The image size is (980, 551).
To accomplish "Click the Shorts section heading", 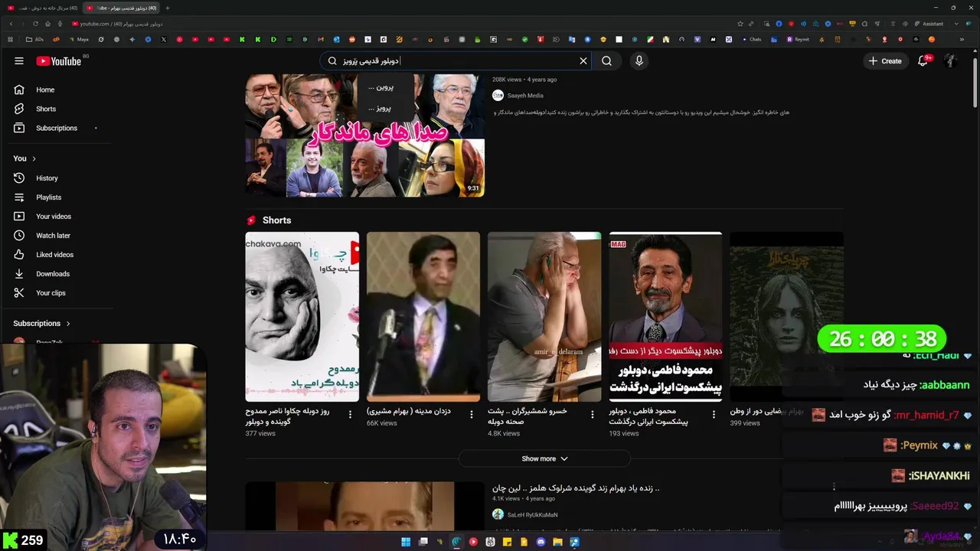I will (276, 220).
